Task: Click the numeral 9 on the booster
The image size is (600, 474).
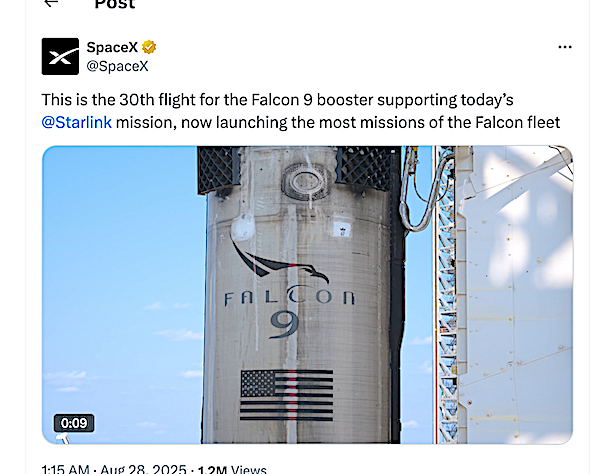Action: [285, 325]
